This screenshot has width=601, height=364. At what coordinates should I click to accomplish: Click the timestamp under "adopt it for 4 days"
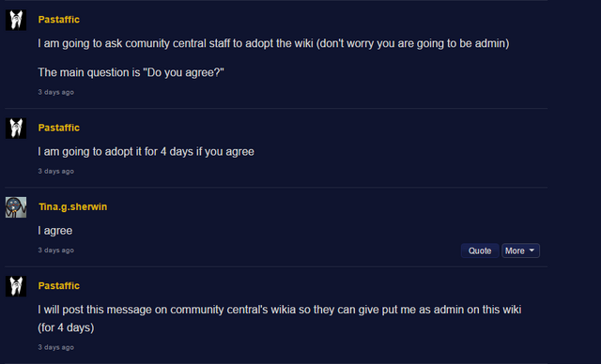(x=56, y=171)
